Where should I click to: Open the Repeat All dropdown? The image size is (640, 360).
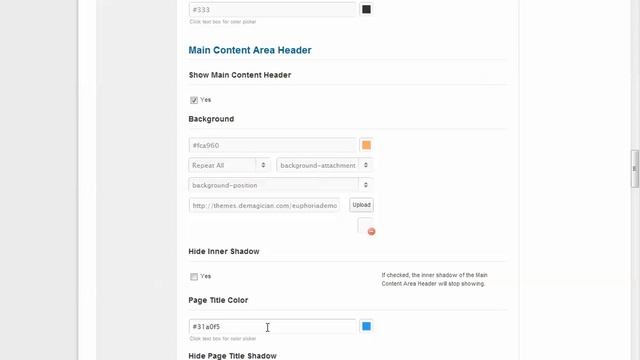point(229,165)
